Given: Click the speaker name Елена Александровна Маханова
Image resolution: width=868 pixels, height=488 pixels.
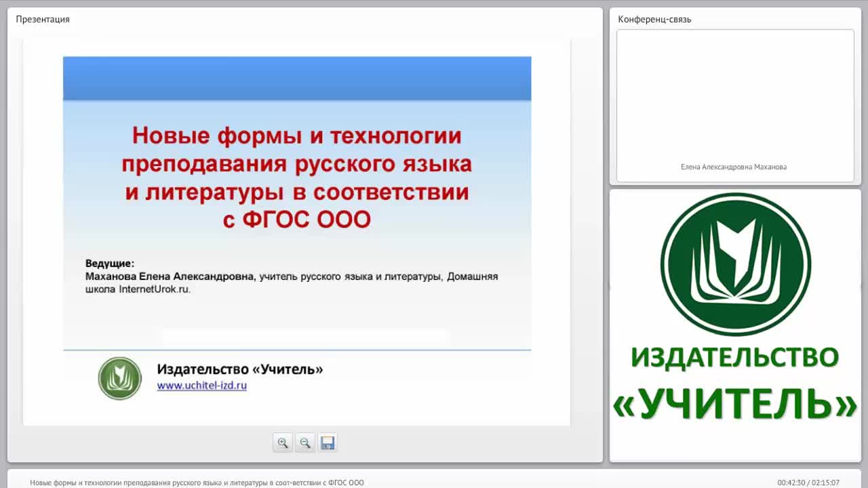Looking at the screenshot, I should click(x=734, y=167).
